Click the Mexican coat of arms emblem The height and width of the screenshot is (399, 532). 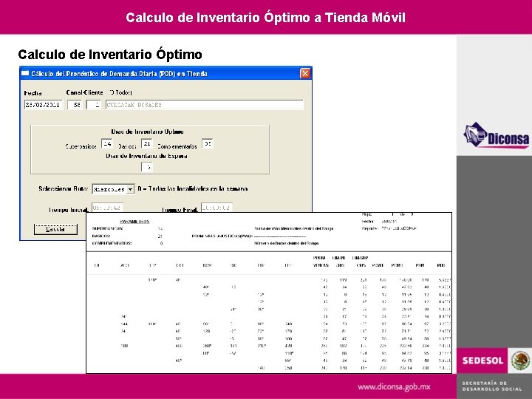(520, 361)
